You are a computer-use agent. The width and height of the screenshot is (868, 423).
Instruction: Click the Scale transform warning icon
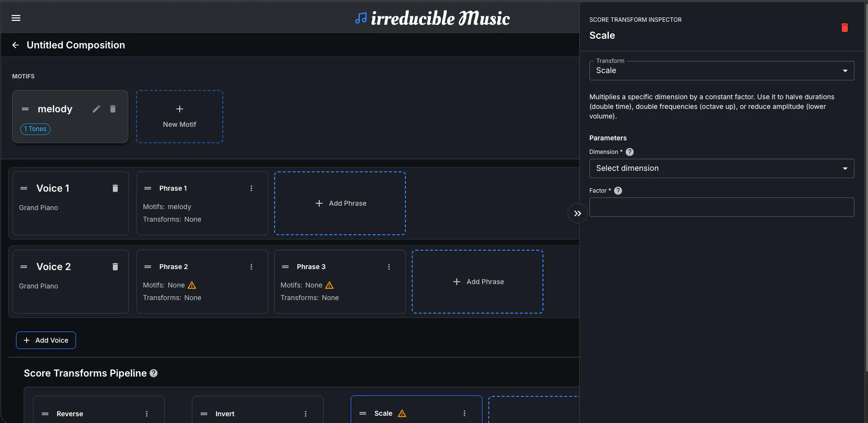click(402, 413)
